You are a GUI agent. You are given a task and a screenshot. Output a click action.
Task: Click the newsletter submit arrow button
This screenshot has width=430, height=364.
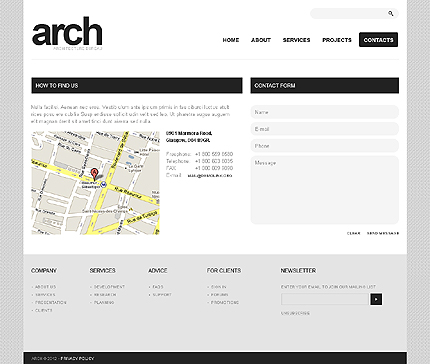(376, 299)
